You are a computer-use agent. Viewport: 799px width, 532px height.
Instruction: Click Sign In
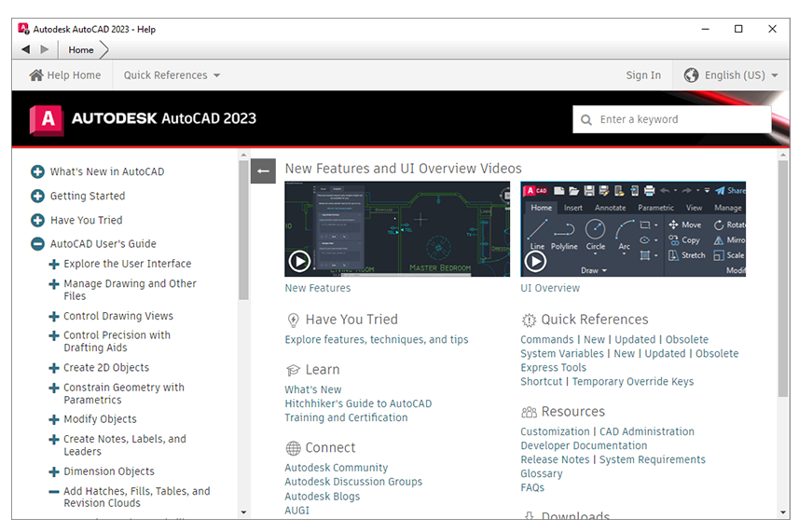tap(643, 75)
